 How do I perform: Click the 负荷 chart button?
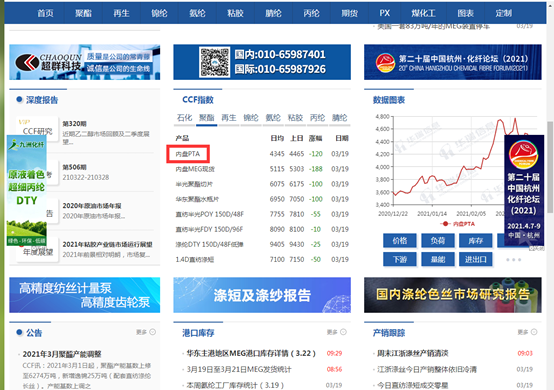click(x=438, y=241)
